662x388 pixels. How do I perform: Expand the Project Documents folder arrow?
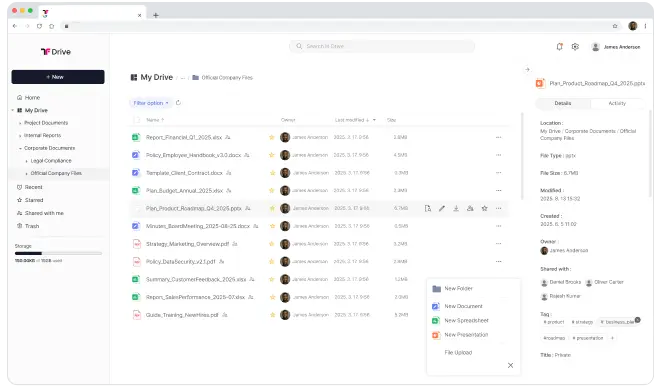tap(20, 123)
